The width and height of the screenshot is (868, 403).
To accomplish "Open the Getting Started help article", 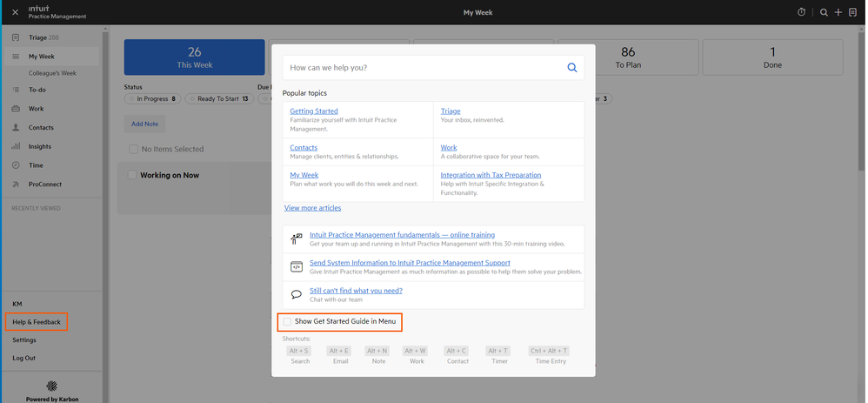I will (x=314, y=111).
